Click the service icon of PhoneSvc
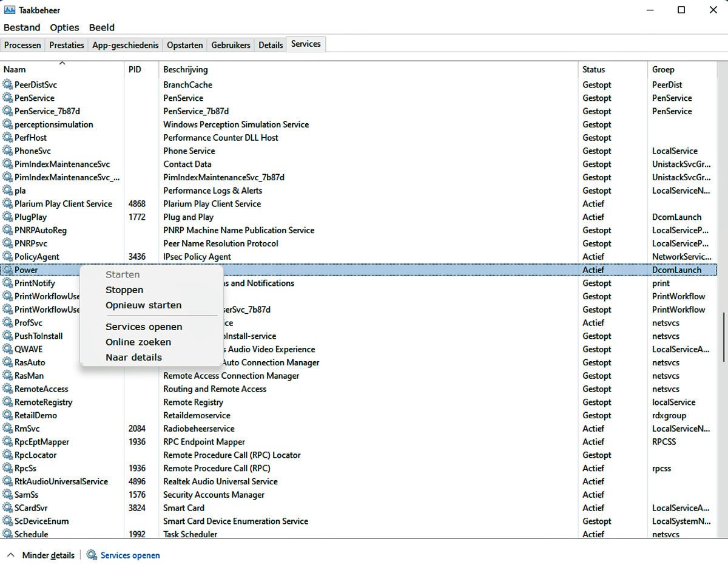This screenshot has height=570, width=728. pos(7,151)
